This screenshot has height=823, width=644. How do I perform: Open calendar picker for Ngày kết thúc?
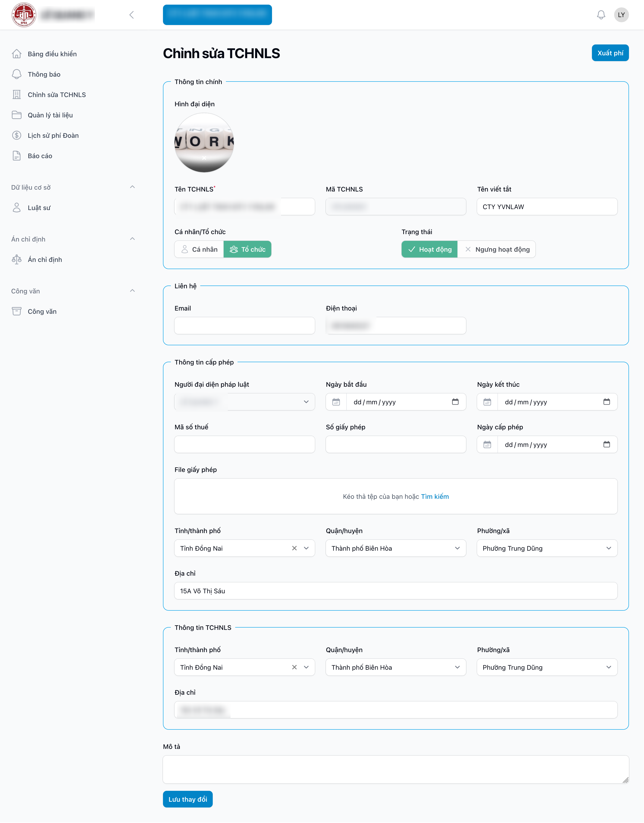coord(606,402)
